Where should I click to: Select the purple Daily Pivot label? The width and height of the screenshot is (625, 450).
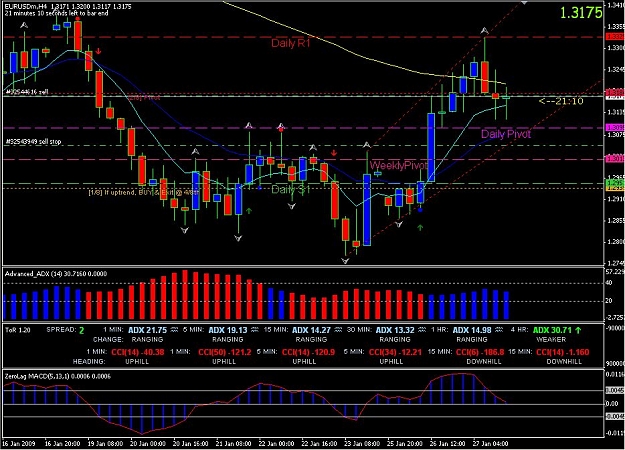506,134
